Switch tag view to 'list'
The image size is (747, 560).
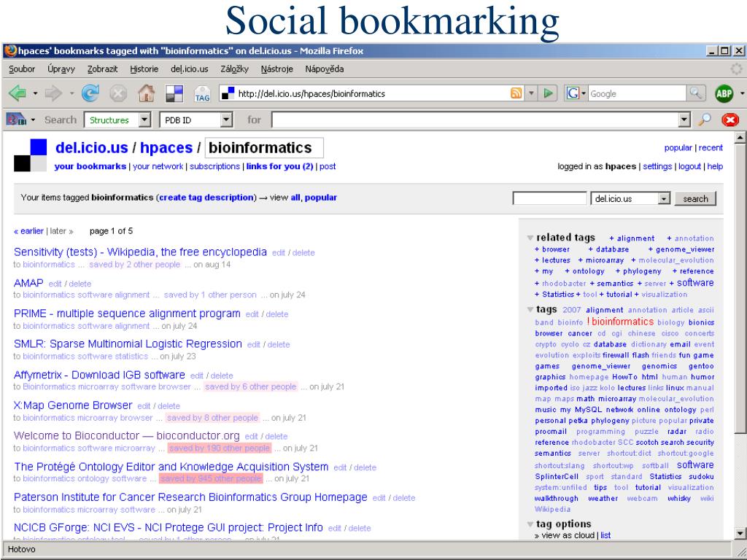point(605,535)
